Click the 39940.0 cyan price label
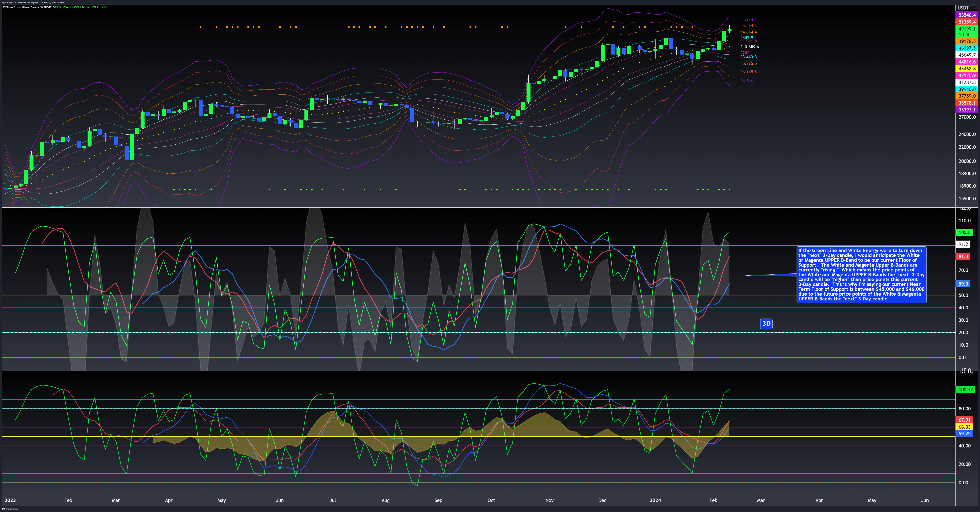This screenshot has height=512, width=980. pos(967,89)
